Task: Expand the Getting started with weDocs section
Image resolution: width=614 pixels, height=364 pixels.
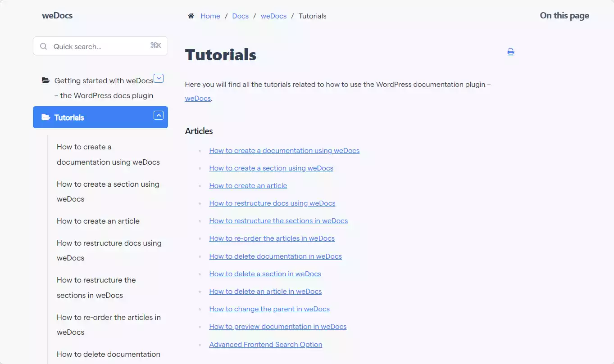Action: click(x=159, y=78)
